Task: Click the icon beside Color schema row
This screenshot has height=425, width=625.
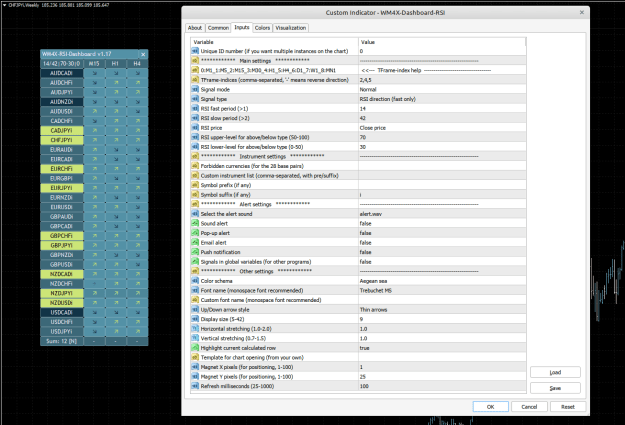Action: [x=195, y=281]
